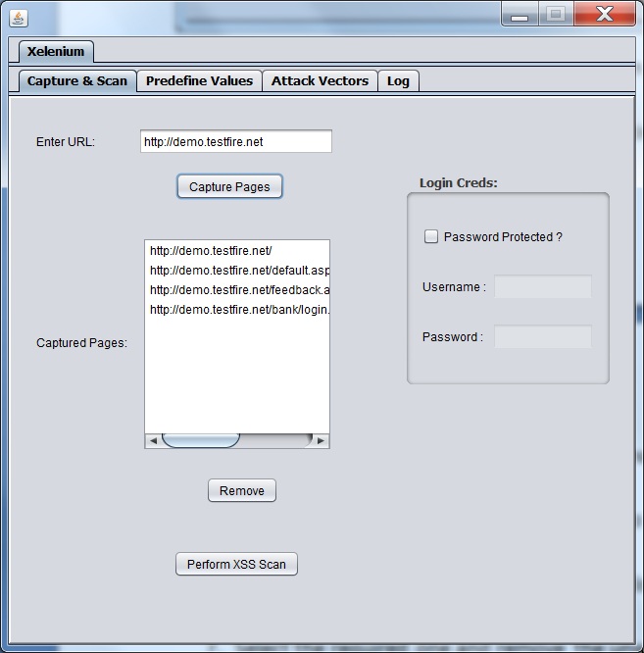Enable the Password Protected checkbox
The width and height of the screenshot is (644, 653).
[x=431, y=236]
